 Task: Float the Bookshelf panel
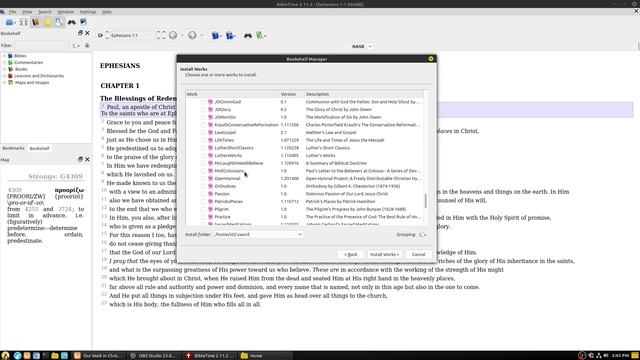[x=80, y=33]
